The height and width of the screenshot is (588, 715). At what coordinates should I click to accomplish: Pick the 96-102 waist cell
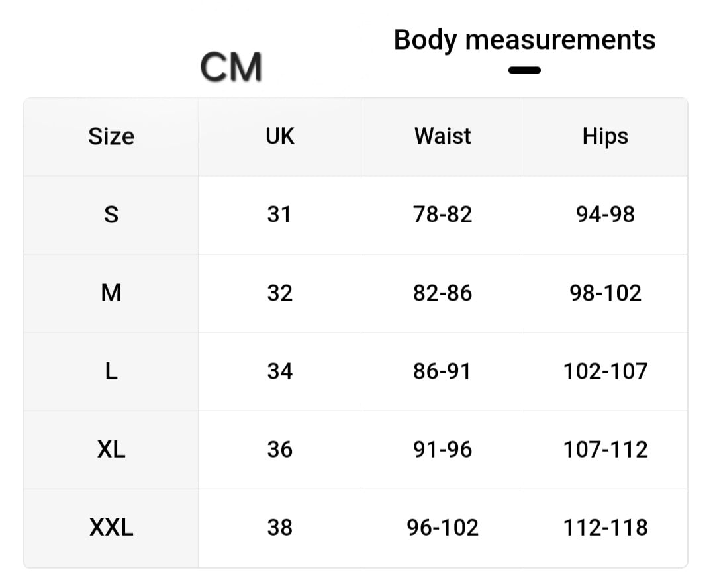click(442, 528)
